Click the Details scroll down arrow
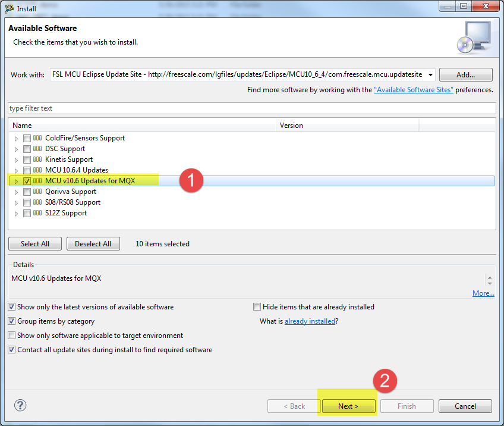 point(490,283)
